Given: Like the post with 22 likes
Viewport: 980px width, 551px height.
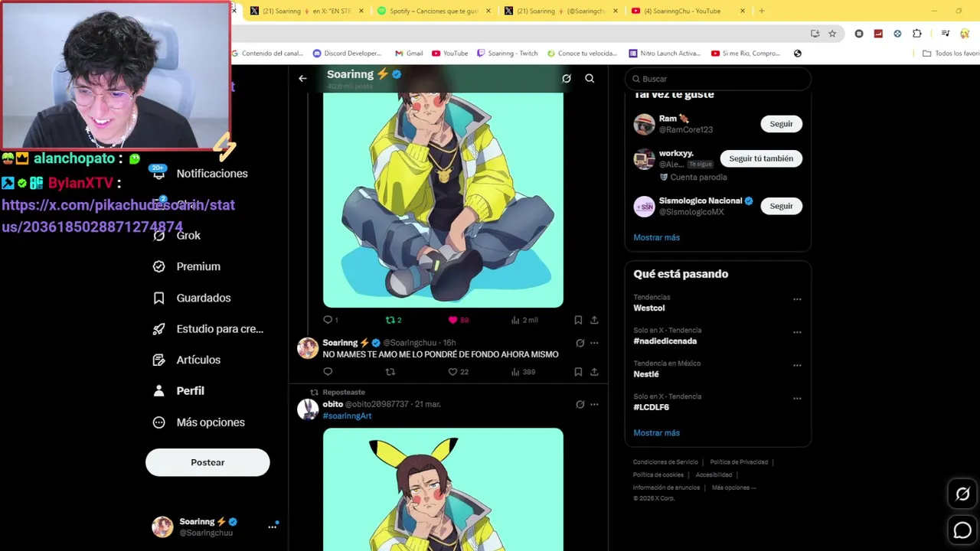Looking at the screenshot, I should tap(459, 372).
